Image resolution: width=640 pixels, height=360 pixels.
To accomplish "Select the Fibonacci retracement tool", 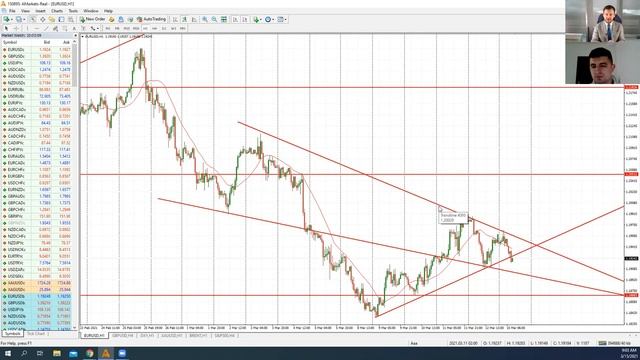I will pyautogui.click(x=64, y=29).
